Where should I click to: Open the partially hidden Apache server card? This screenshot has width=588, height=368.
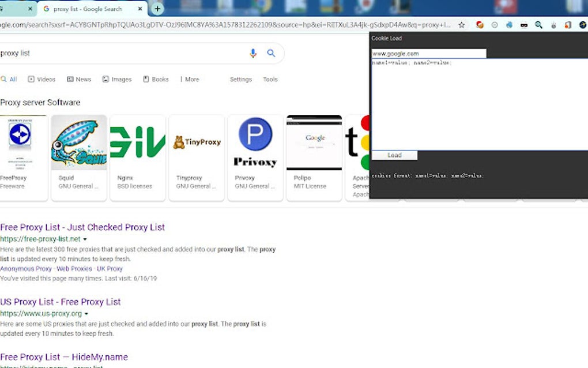pyautogui.click(x=357, y=157)
